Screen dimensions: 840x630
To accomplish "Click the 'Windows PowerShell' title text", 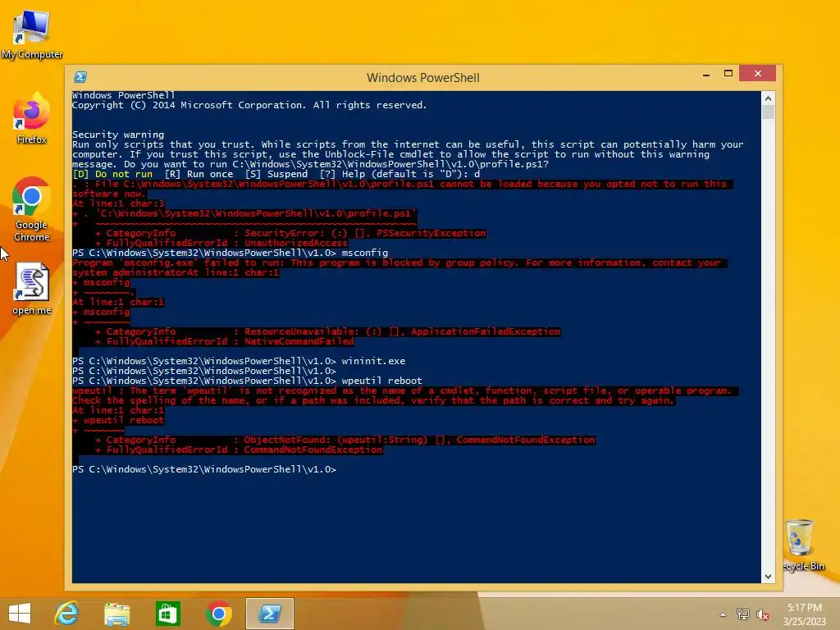I will [x=422, y=78].
